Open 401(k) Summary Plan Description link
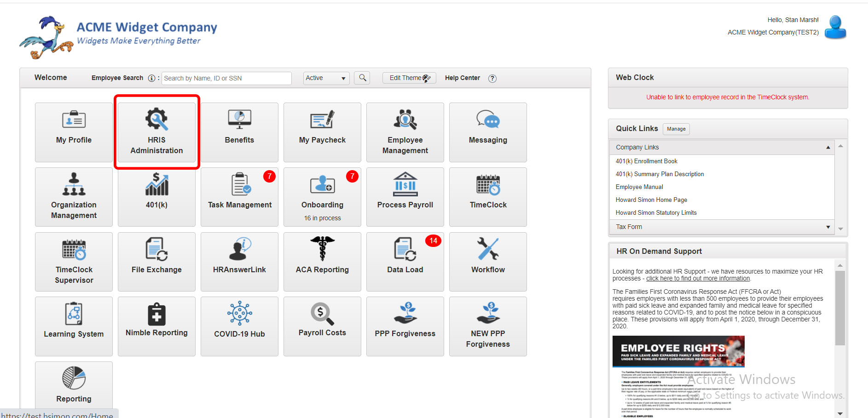 point(660,174)
